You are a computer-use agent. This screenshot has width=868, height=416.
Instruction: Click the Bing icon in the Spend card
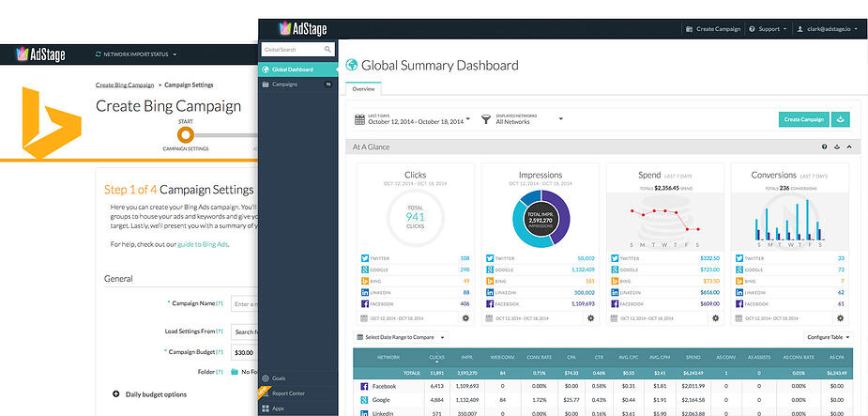pos(615,281)
